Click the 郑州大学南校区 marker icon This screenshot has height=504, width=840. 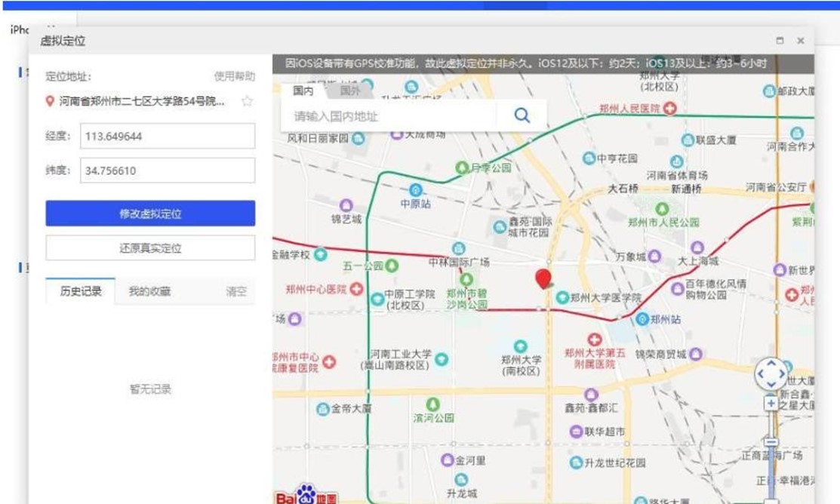pyautogui.click(x=520, y=346)
